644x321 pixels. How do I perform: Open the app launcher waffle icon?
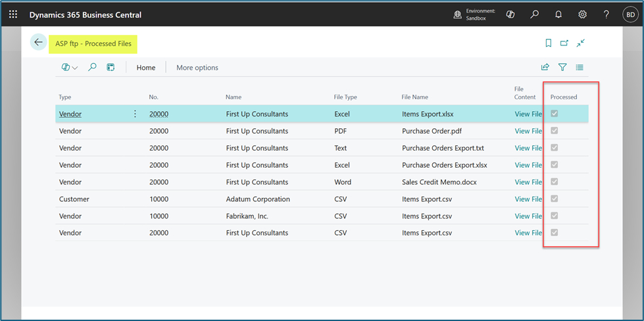(13, 14)
